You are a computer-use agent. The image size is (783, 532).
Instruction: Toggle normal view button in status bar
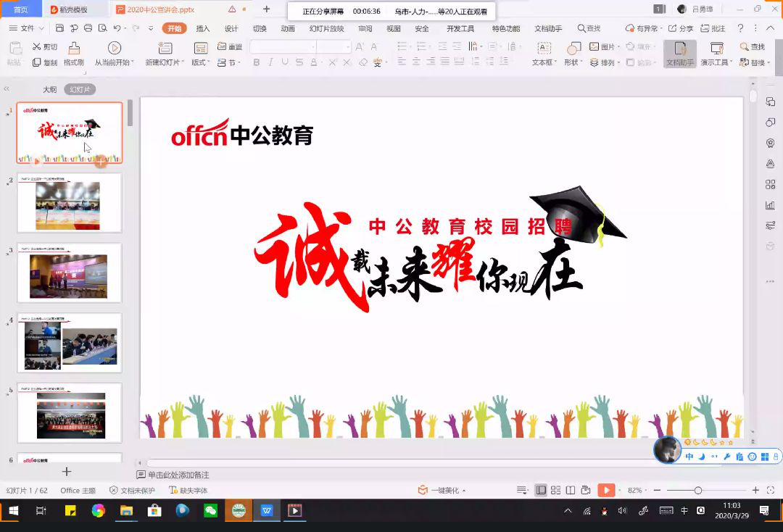(x=541, y=491)
